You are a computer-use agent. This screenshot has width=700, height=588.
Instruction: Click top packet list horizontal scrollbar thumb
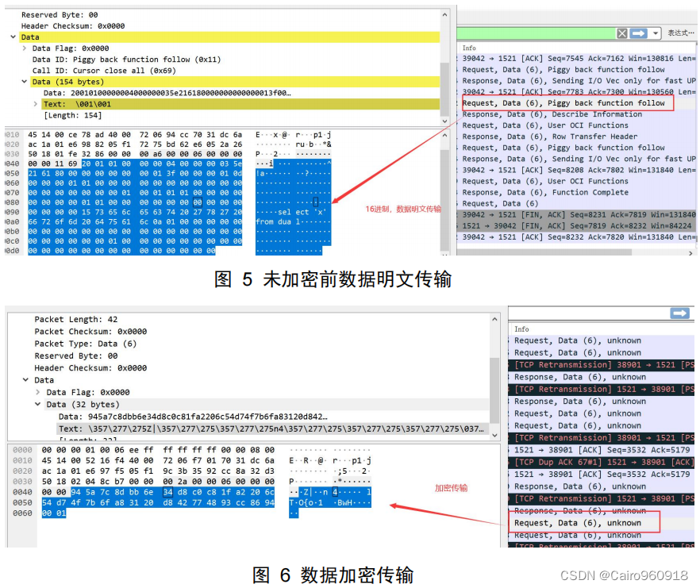pyautogui.click(x=544, y=252)
